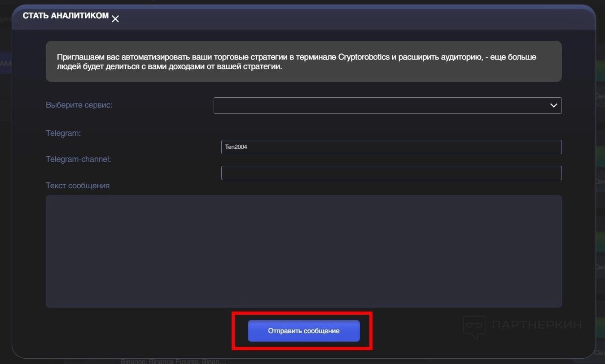Viewport: 605px width, 364px height.
Task: Open the Выберите сервис dropdown
Action: 388,105
